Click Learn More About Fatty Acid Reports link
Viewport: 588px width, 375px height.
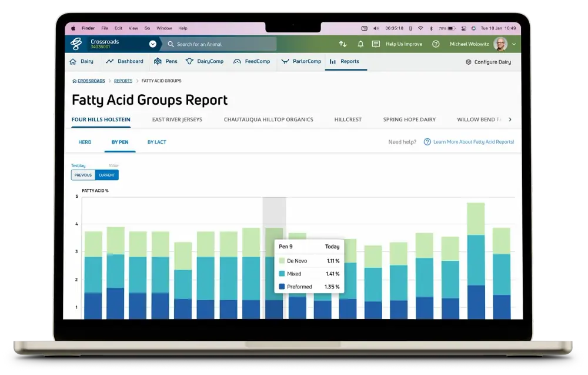click(473, 142)
